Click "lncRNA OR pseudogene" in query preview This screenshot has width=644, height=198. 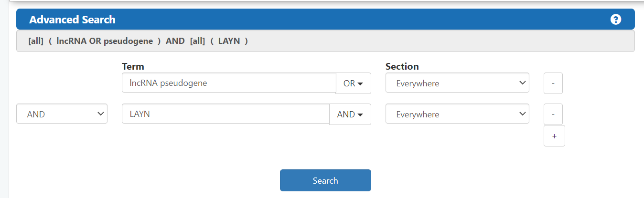click(x=104, y=41)
